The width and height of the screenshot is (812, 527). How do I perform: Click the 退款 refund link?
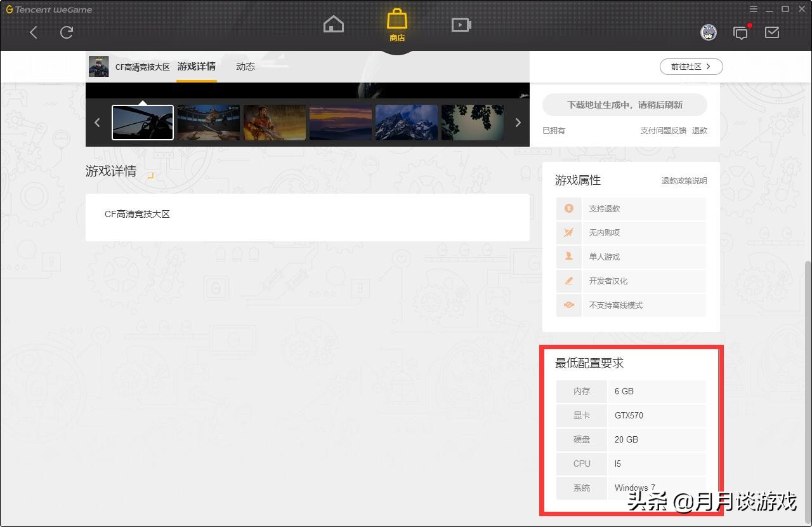(700, 131)
